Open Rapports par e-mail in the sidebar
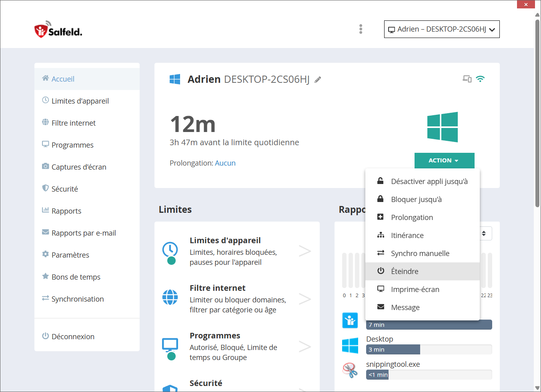541x392 pixels. pyautogui.click(x=87, y=233)
